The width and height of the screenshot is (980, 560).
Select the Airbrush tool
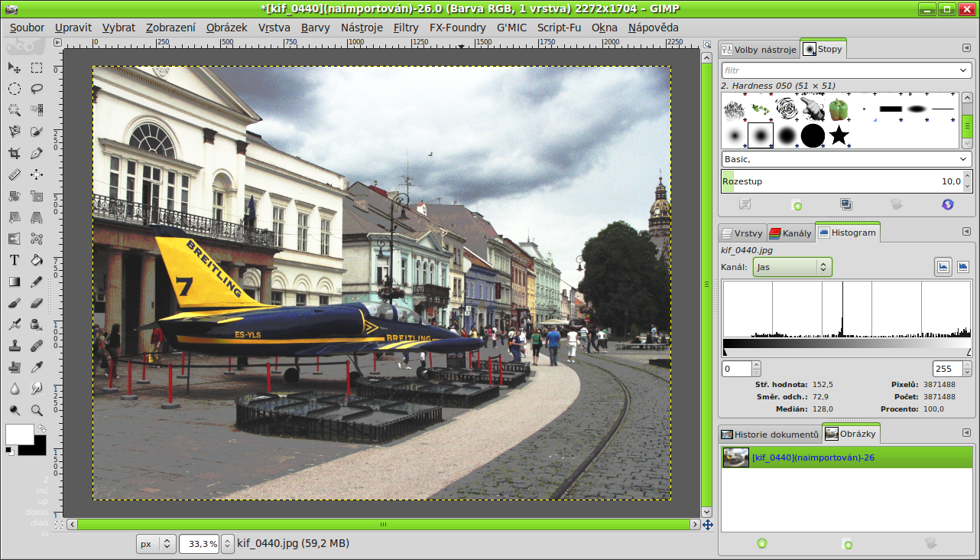pos(15,324)
